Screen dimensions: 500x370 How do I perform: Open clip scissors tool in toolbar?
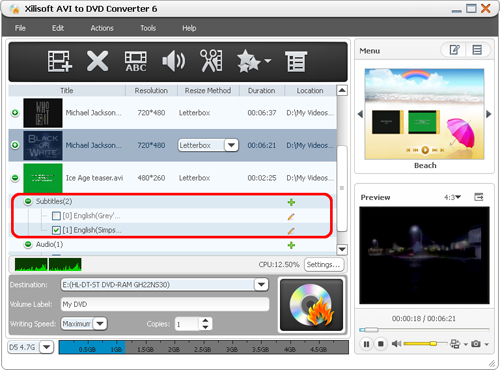(211, 61)
